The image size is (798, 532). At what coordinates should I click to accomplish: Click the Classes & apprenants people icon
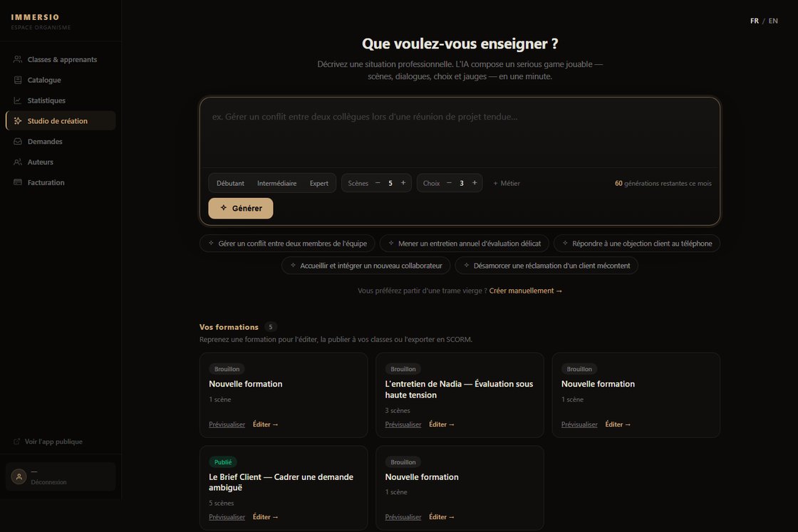click(18, 60)
